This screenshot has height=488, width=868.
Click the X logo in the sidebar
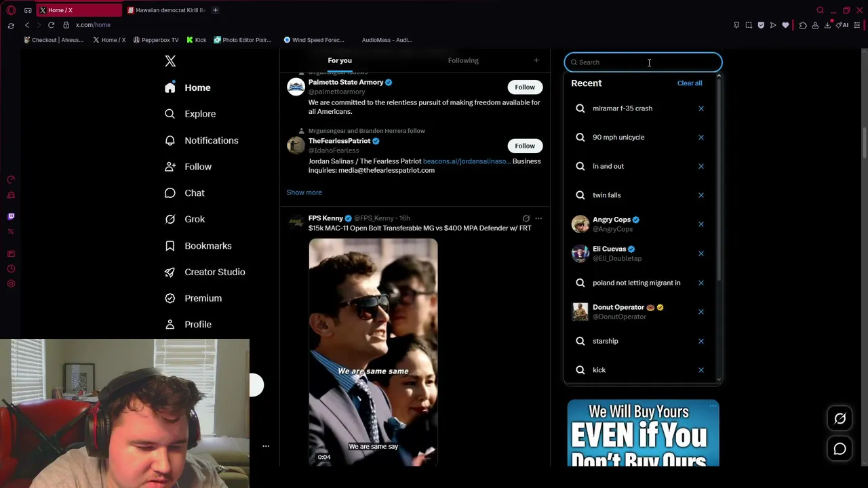click(x=170, y=61)
